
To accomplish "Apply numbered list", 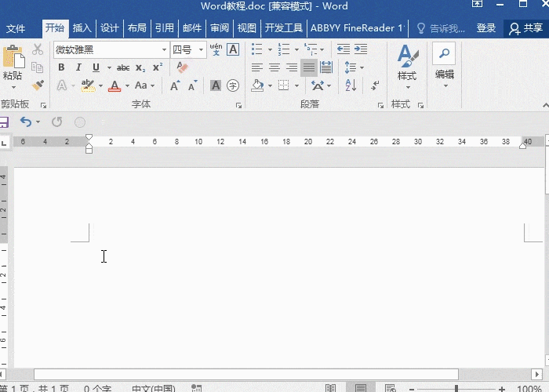I will tap(284, 49).
